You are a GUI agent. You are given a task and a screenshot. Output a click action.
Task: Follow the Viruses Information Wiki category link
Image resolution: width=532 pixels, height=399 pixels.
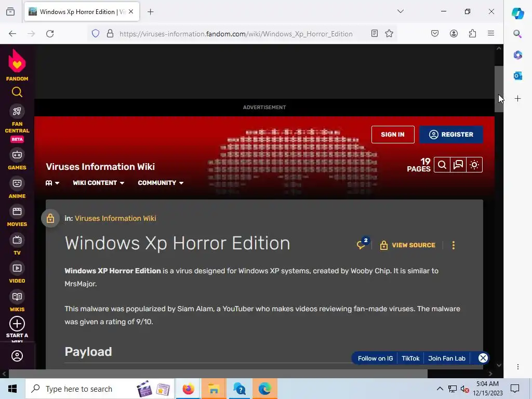tap(115, 218)
